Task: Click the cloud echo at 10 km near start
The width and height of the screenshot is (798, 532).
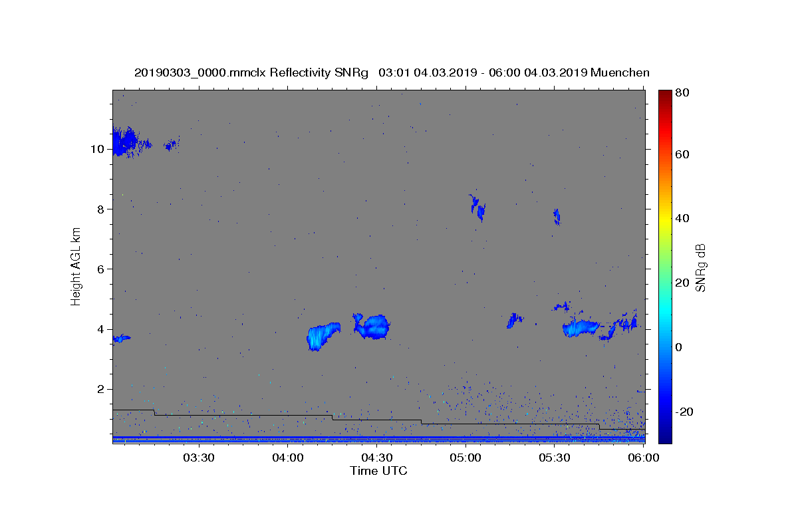Action: pyautogui.click(x=124, y=142)
